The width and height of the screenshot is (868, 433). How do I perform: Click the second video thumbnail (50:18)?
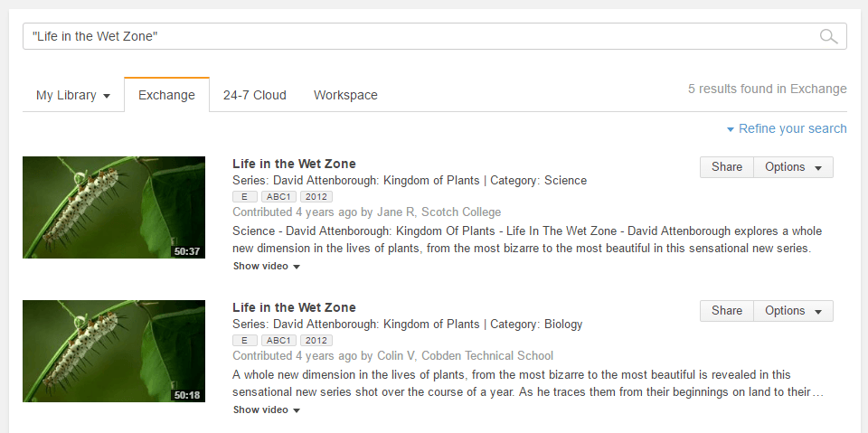pos(114,351)
